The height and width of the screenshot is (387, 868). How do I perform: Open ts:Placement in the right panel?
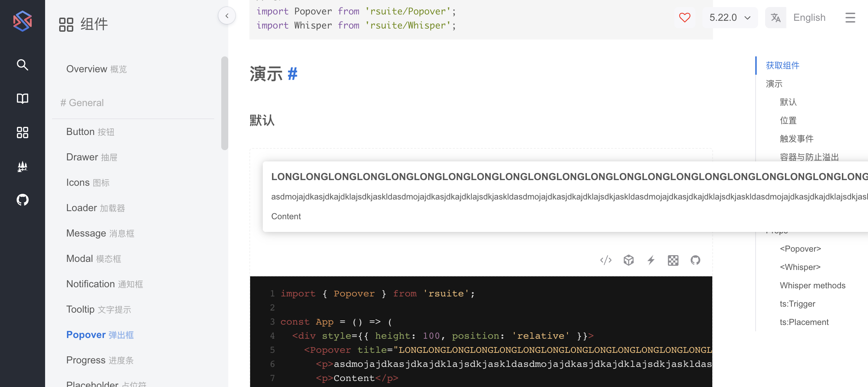pos(804,322)
